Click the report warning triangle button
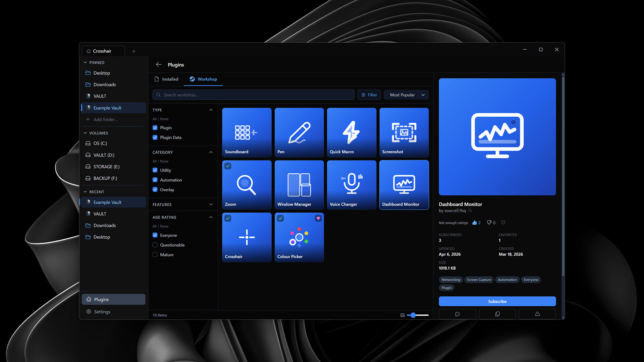 [537, 314]
